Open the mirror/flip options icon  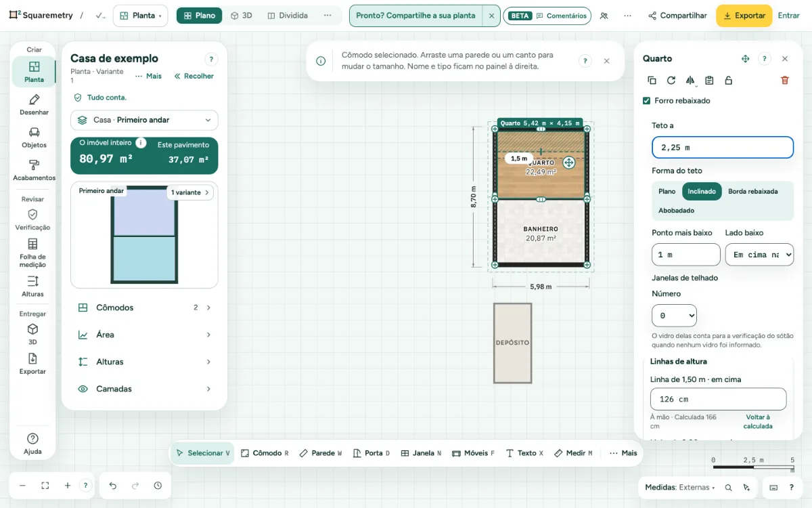coord(690,80)
